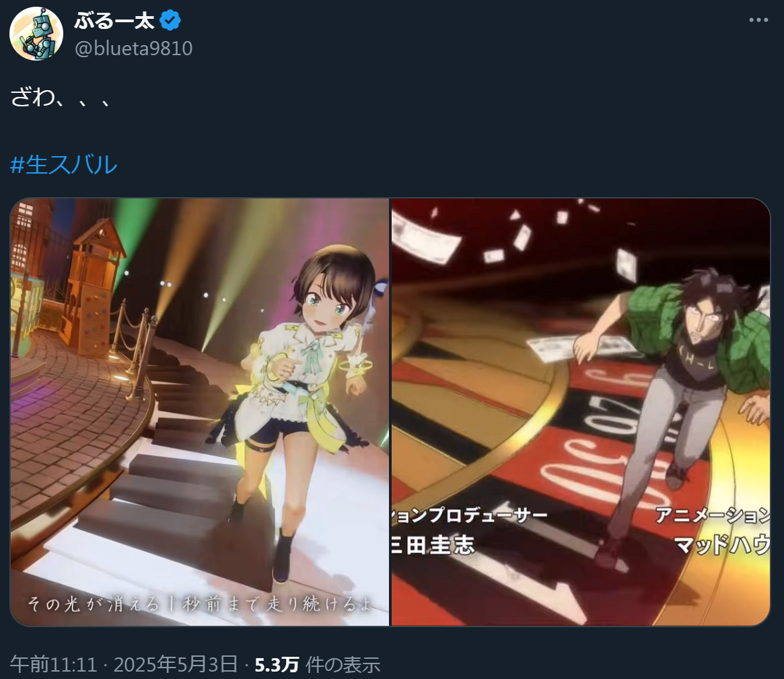Open the robot profile avatar
Viewport: 784px width, 679px height.
click(36, 34)
